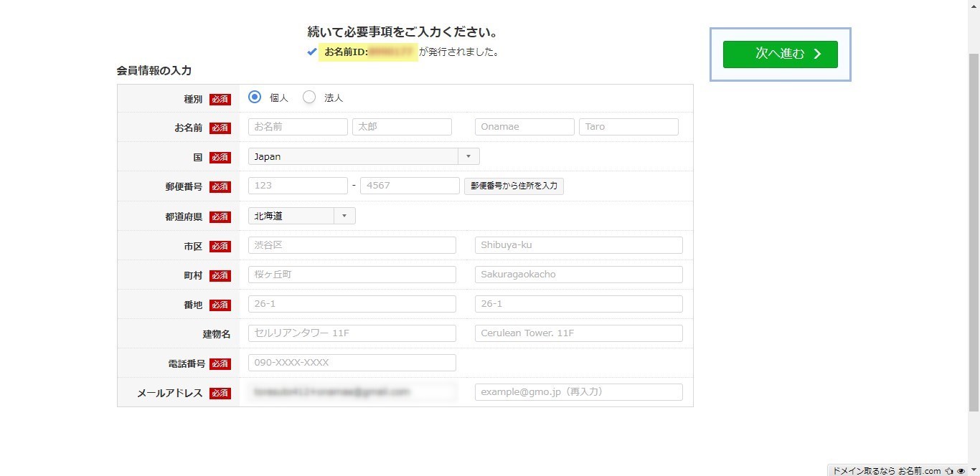Select the 法人 radio button
Screen dimensions: 980x476
pyautogui.click(x=308, y=97)
